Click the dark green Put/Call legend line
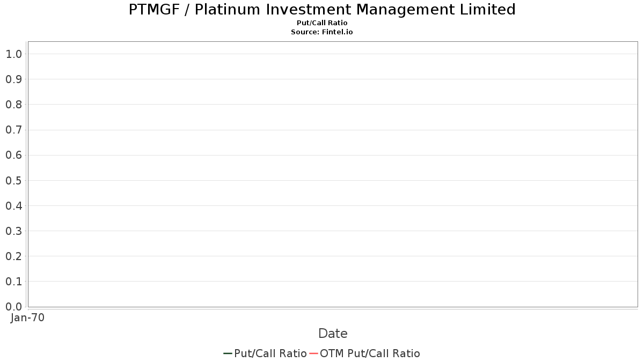Image resolution: width=644 pixels, height=362 pixels. (228, 353)
